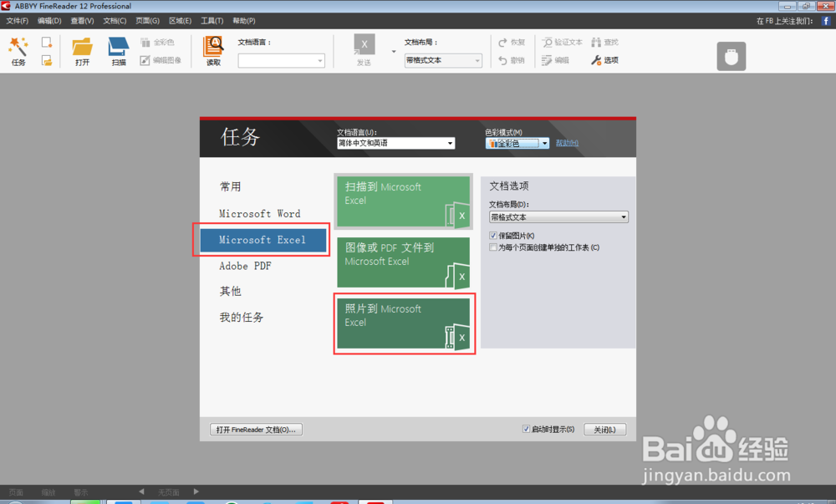
Task: Click the 查找 binoculars find icon
Action: 596,42
